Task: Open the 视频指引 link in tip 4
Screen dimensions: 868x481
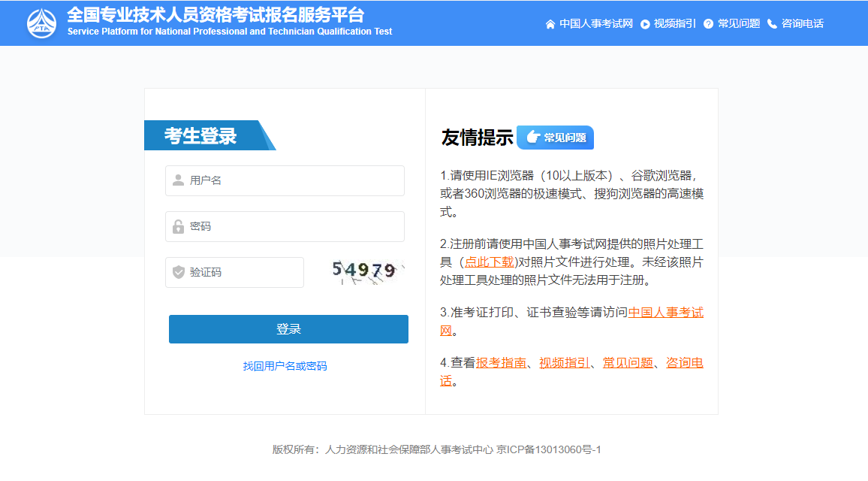Action: tap(564, 362)
